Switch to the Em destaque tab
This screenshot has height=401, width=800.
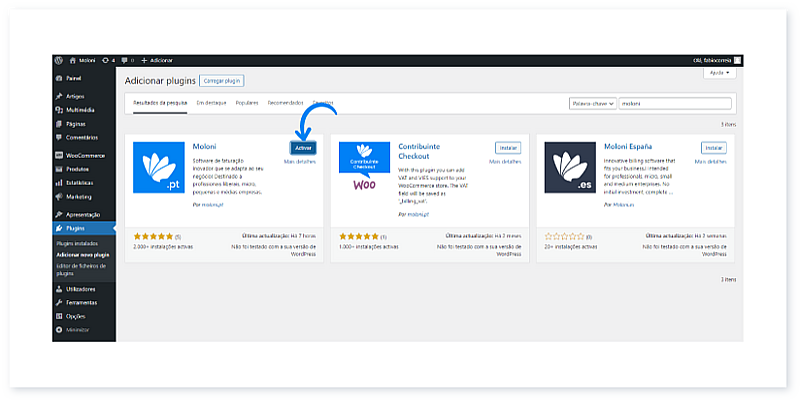211,103
